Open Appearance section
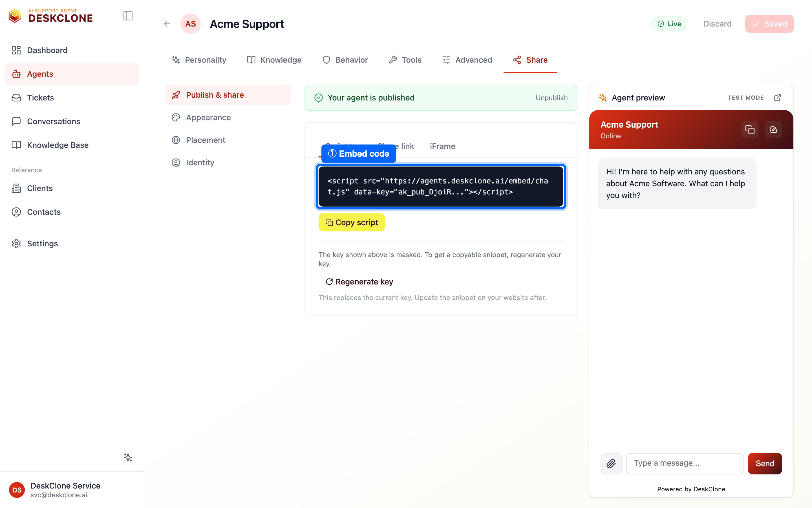 (x=228, y=117)
